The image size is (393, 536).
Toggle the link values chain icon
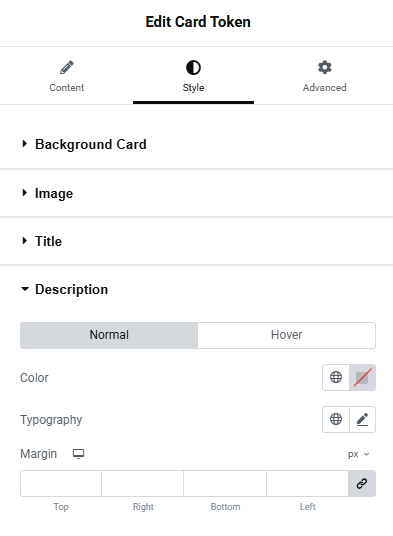tap(362, 483)
